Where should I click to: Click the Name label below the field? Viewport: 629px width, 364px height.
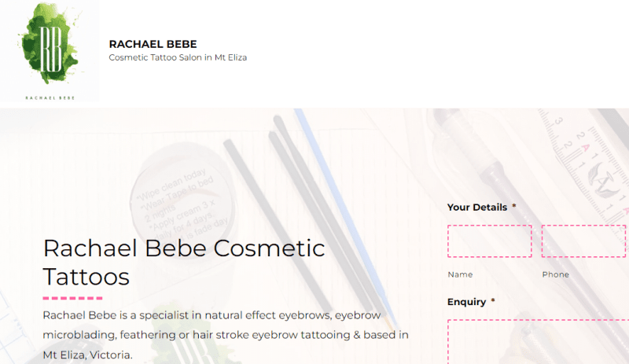click(x=460, y=274)
